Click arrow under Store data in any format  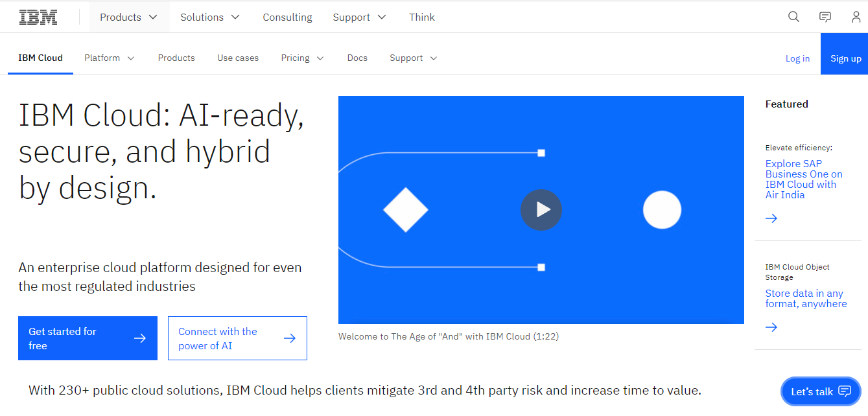(x=771, y=327)
